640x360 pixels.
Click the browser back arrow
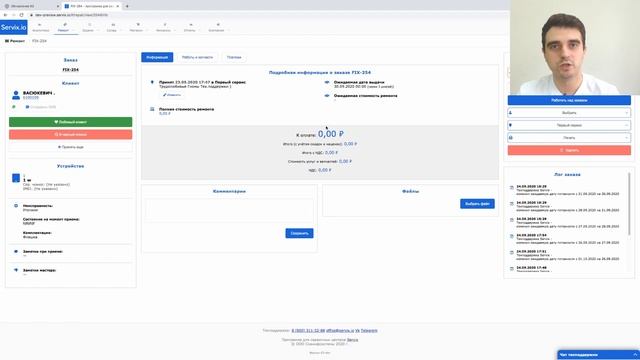pos(5,15)
